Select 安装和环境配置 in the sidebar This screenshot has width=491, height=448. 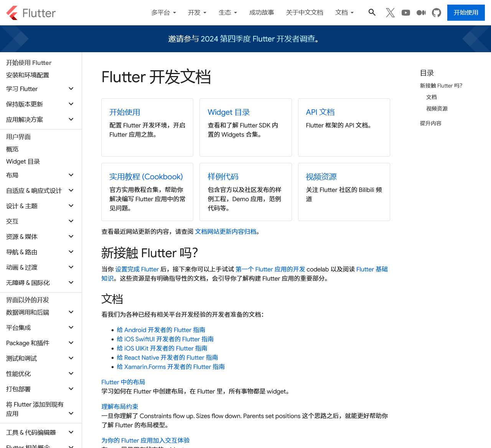tap(28, 75)
